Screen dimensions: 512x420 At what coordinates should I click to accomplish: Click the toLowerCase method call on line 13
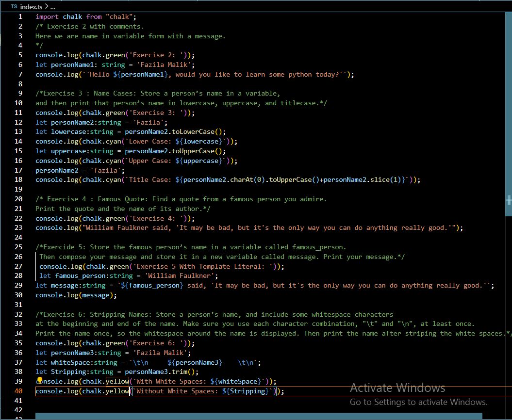(195, 131)
